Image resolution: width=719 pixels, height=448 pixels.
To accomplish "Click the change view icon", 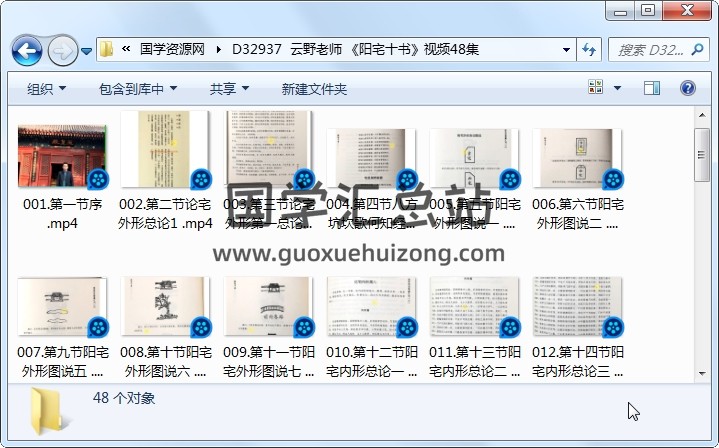I will [x=595, y=87].
